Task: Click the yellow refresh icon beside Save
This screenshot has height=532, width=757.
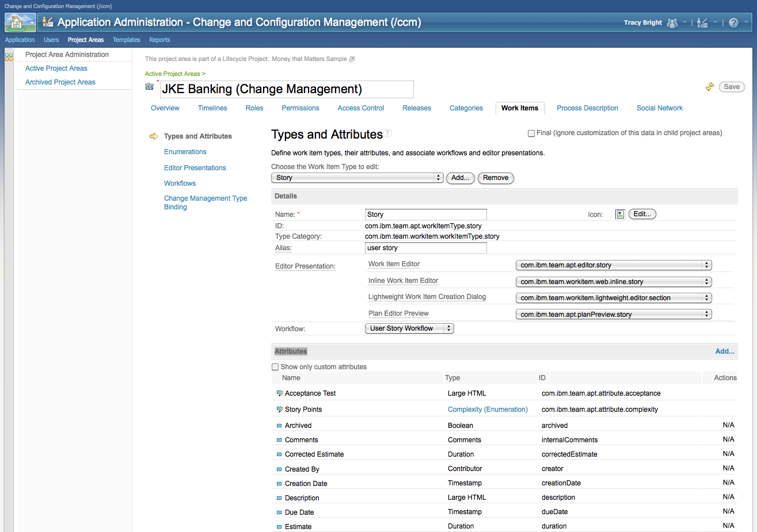Action: [x=710, y=87]
